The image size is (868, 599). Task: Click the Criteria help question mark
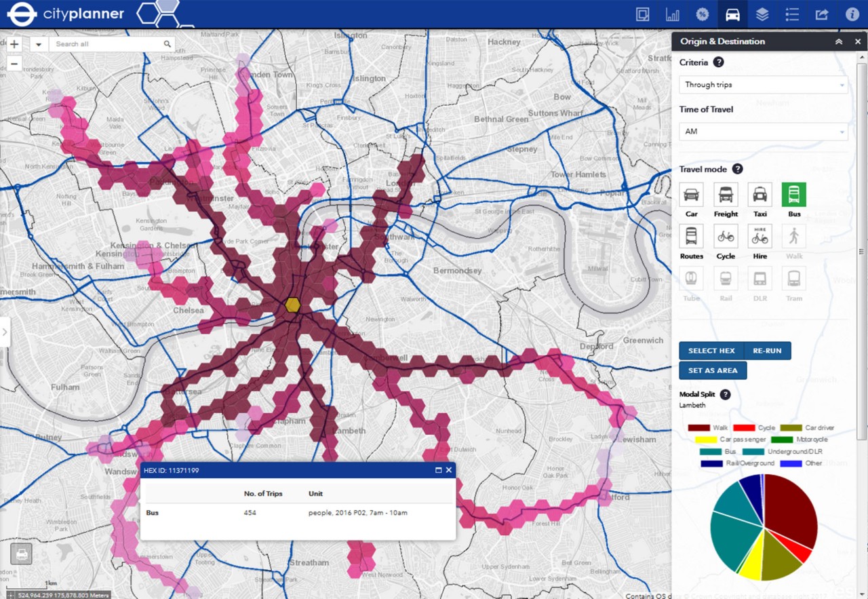pyautogui.click(x=718, y=62)
